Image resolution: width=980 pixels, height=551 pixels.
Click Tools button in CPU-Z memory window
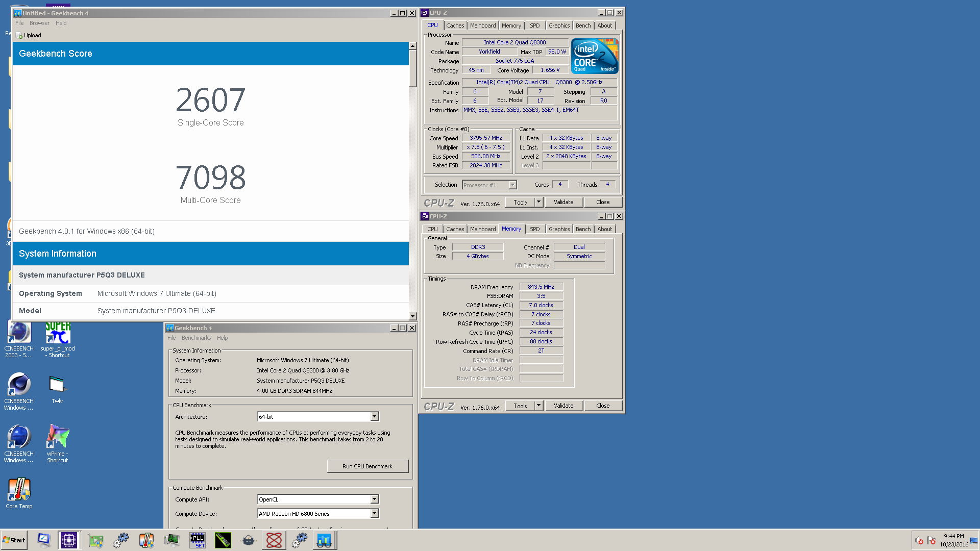tap(520, 406)
